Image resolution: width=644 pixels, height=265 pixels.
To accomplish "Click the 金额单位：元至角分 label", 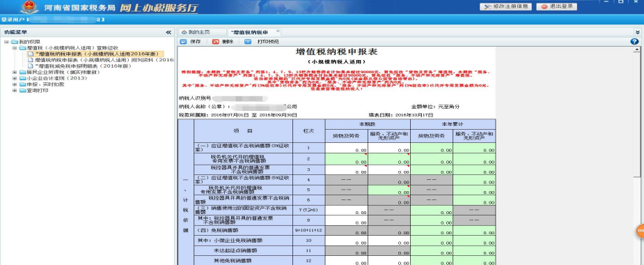I will [435, 107].
